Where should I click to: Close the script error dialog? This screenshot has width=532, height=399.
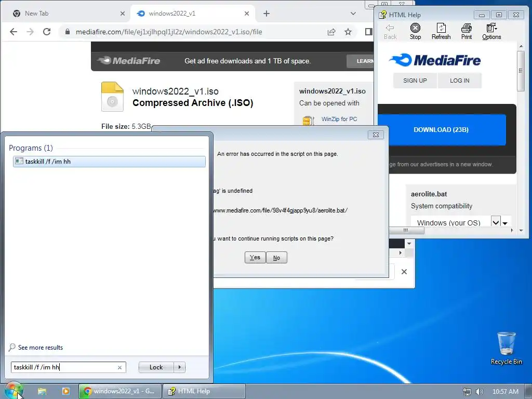(x=376, y=135)
